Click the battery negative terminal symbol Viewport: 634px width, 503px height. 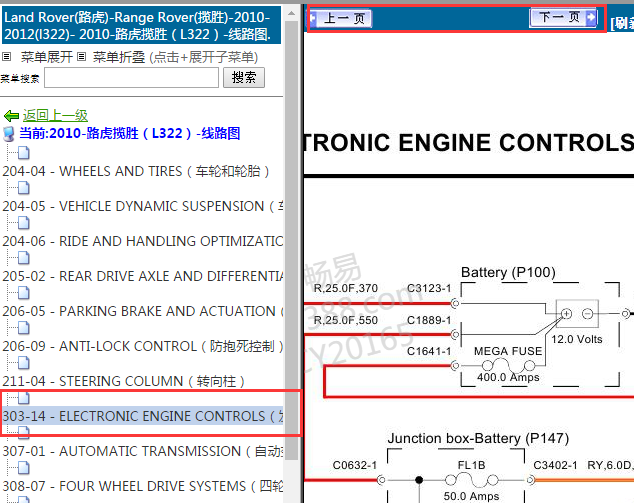(x=588, y=314)
